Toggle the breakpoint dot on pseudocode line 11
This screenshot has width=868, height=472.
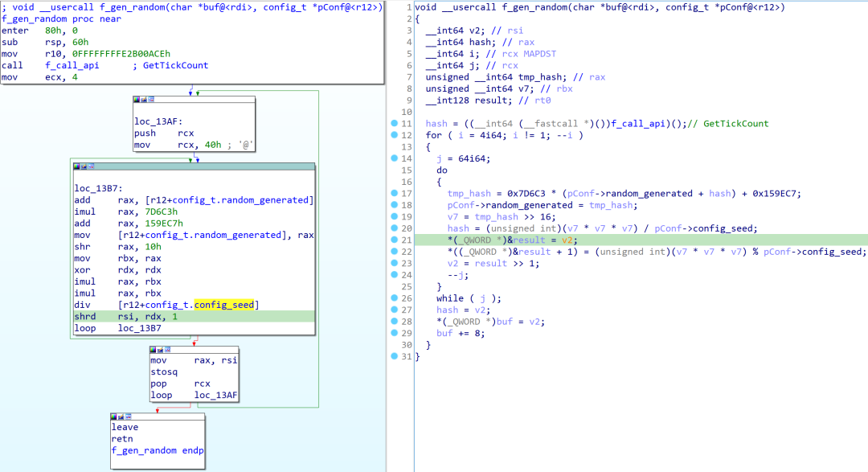(394, 124)
